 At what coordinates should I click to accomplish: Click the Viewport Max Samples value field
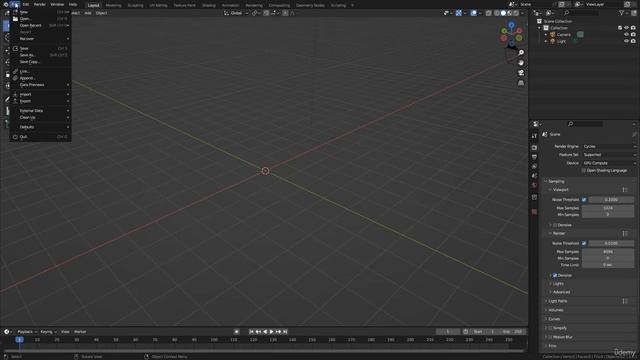click(x=608, y=208)
